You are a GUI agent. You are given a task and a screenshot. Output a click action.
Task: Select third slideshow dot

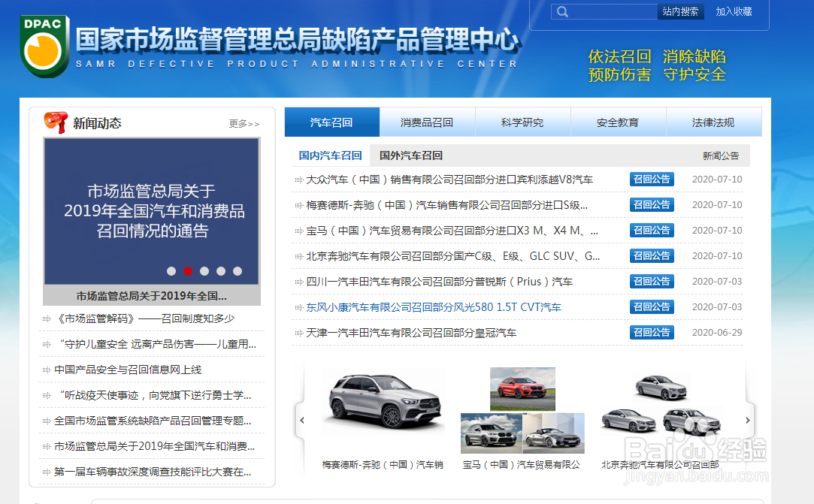pyautogui.click(x=204, y=271)
